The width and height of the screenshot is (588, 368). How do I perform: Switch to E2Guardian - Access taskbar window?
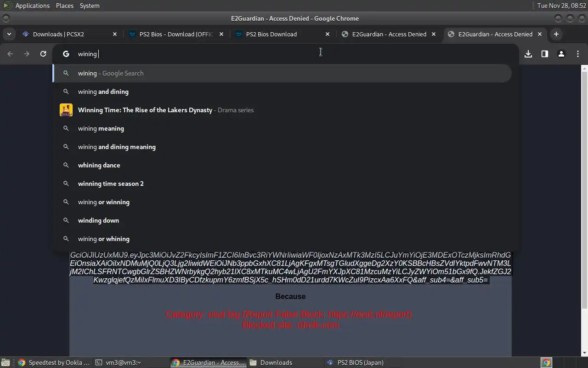(x=209, y=362)
